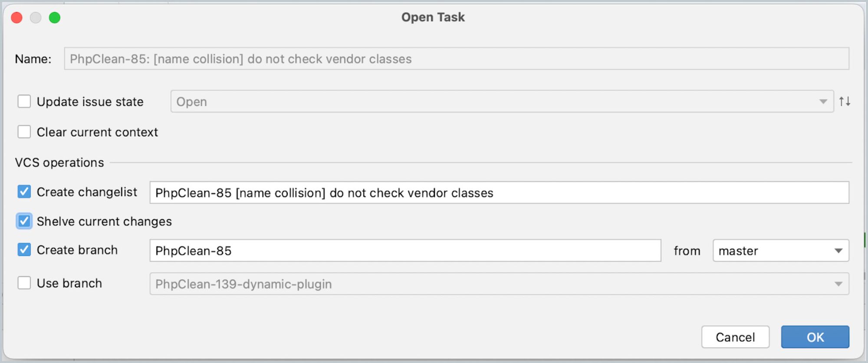Image resolution: width=868 pixels, height=363 pixels.
Task: Click the up-down arrows icon beside issue state
Action: coord(845,102)
